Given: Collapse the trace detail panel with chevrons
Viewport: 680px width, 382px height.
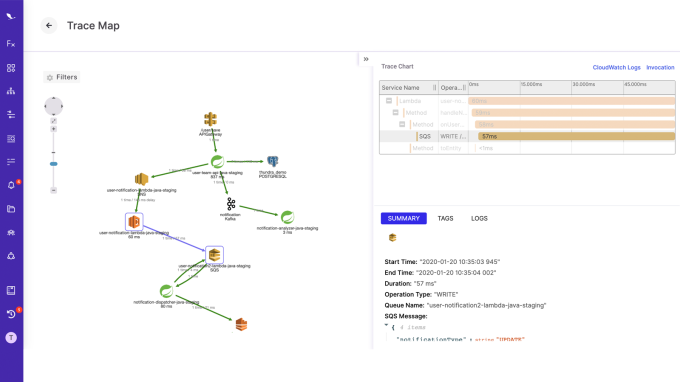Looking at the screenshot, I should [366, 59].
